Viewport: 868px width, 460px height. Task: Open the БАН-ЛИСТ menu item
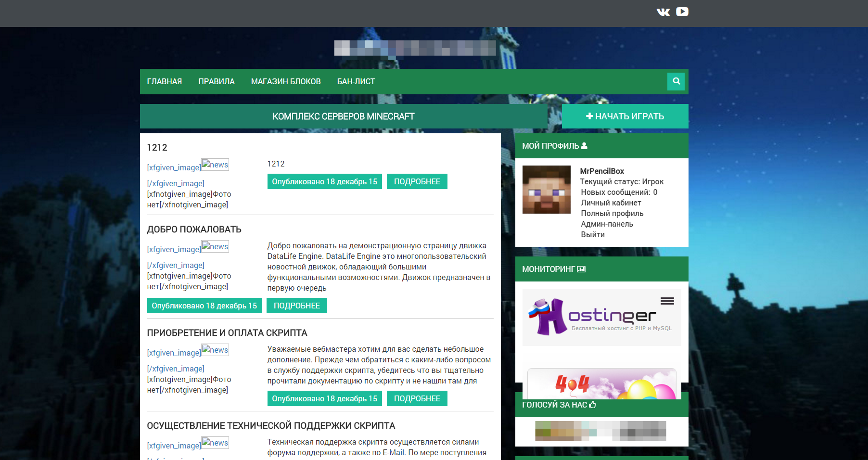[x=356, y=82]
